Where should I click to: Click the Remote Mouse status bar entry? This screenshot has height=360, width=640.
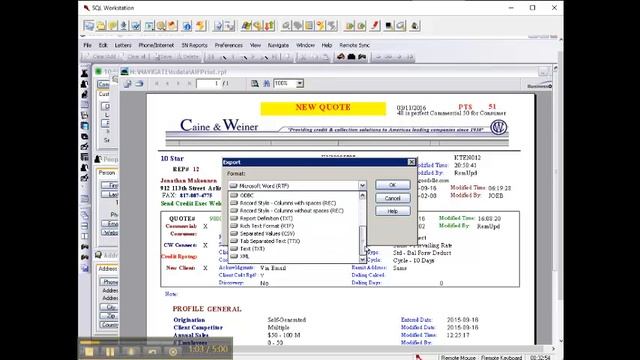458,358
